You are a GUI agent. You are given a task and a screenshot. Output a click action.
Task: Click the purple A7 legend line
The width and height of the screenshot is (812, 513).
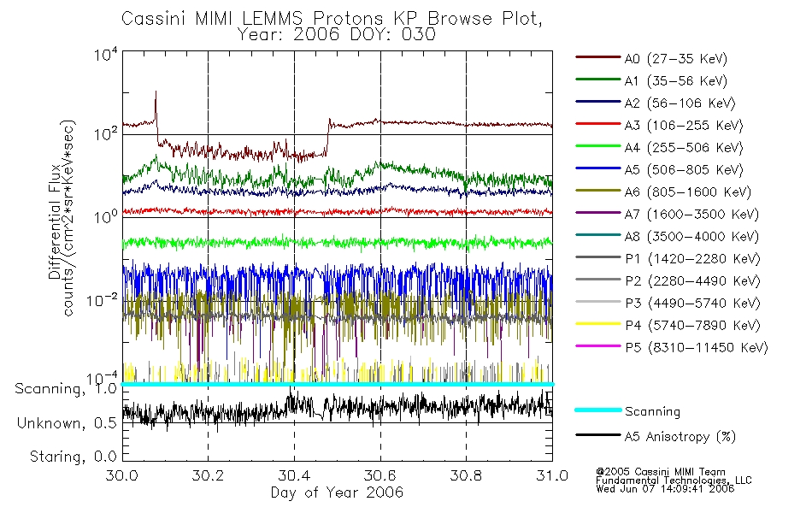click(x=598, y=213)
